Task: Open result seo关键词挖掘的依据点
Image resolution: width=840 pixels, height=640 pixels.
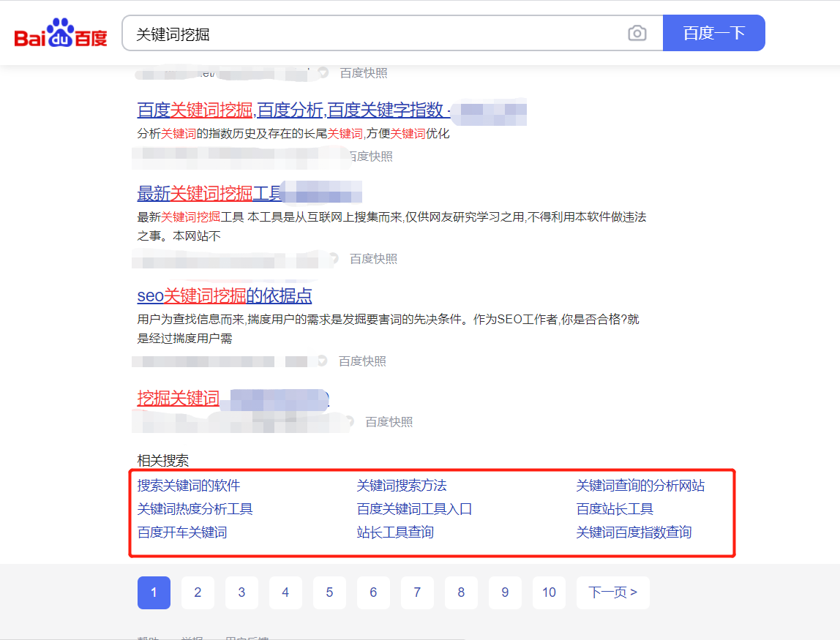Action: (225, 295)
